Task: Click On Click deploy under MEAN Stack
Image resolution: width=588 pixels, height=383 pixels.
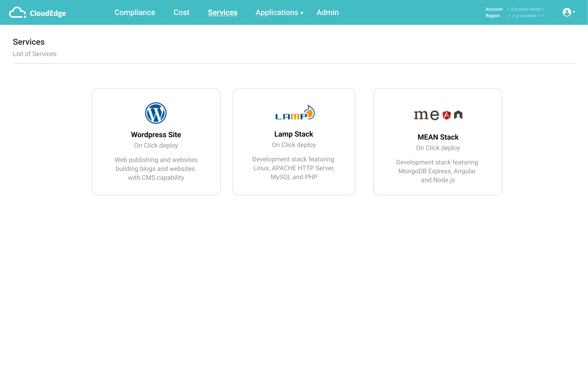Action: tap(438, 148)
